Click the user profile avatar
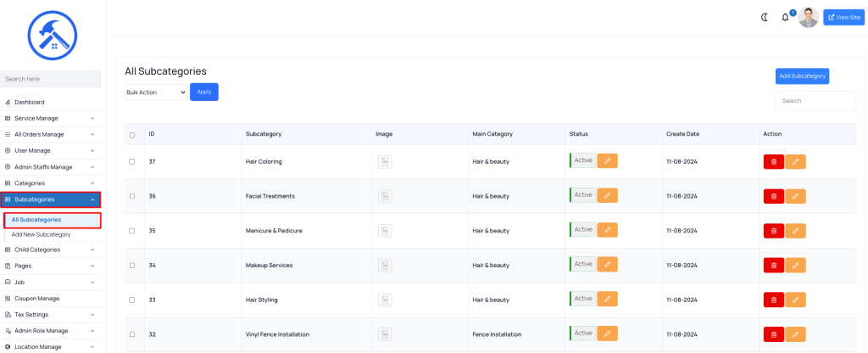This screenshot has width=868, height=353. coord(808,17)
